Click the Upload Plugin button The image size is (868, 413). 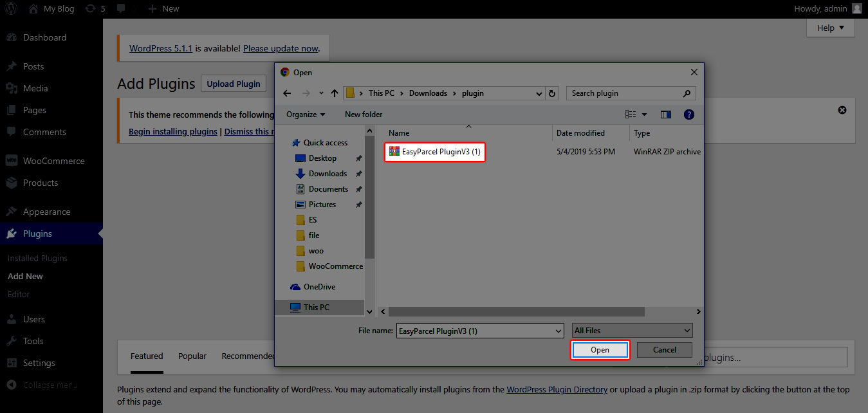(234, 84)
